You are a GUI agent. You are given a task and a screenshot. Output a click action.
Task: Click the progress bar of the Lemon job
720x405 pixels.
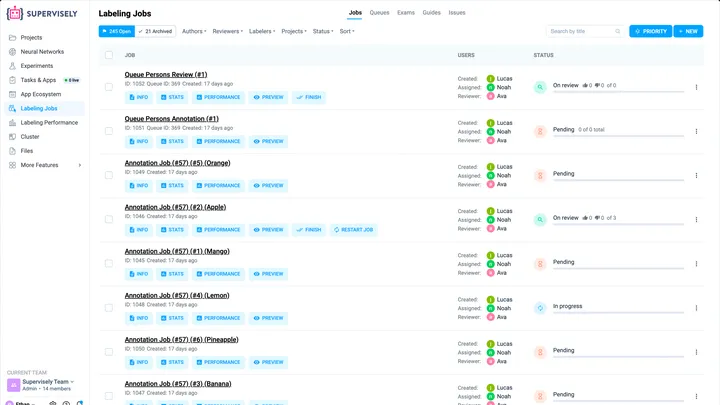(x=618, y=313)
